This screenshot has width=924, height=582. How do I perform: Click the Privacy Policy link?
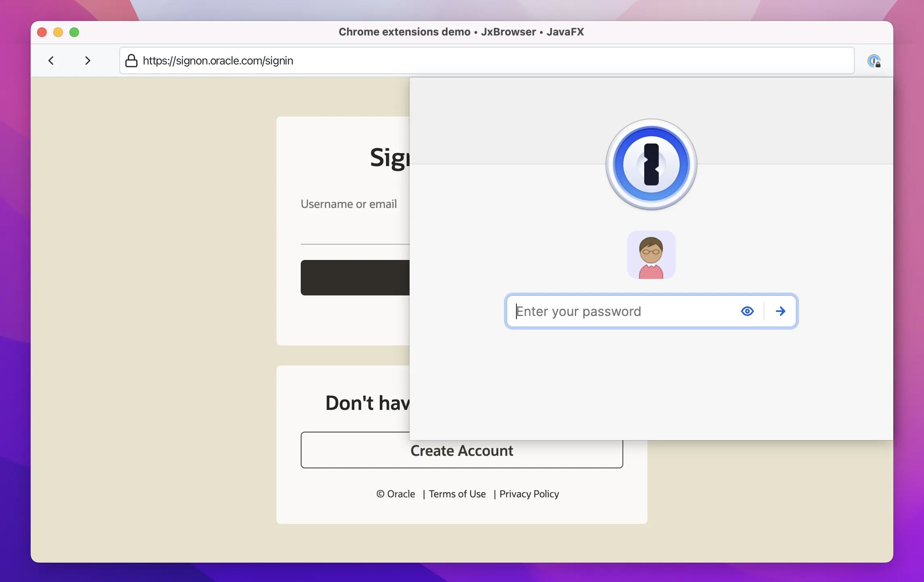(x=529, y=493)
